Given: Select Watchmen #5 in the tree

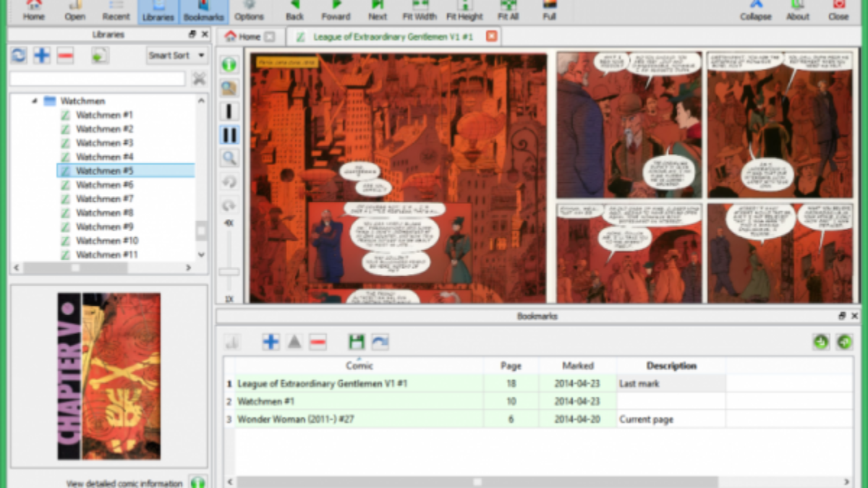Looking at the screenshot, I should (x=126, y=171).
